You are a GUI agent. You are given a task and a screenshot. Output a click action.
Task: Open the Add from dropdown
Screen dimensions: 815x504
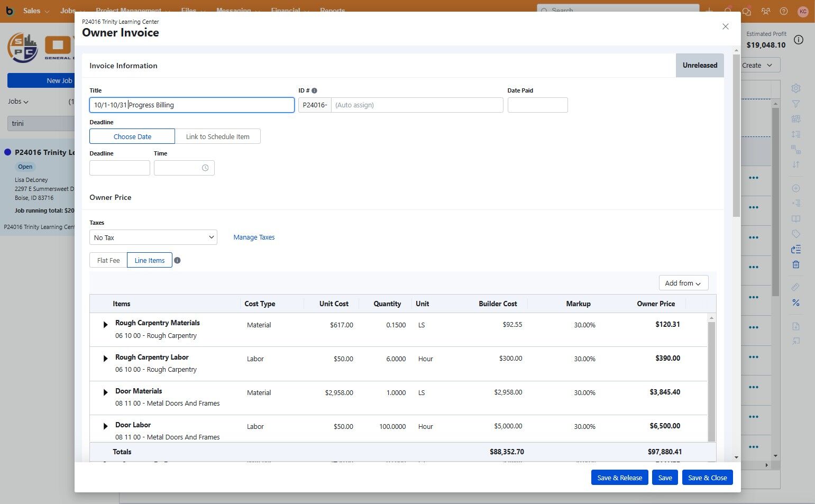[683, 283]
